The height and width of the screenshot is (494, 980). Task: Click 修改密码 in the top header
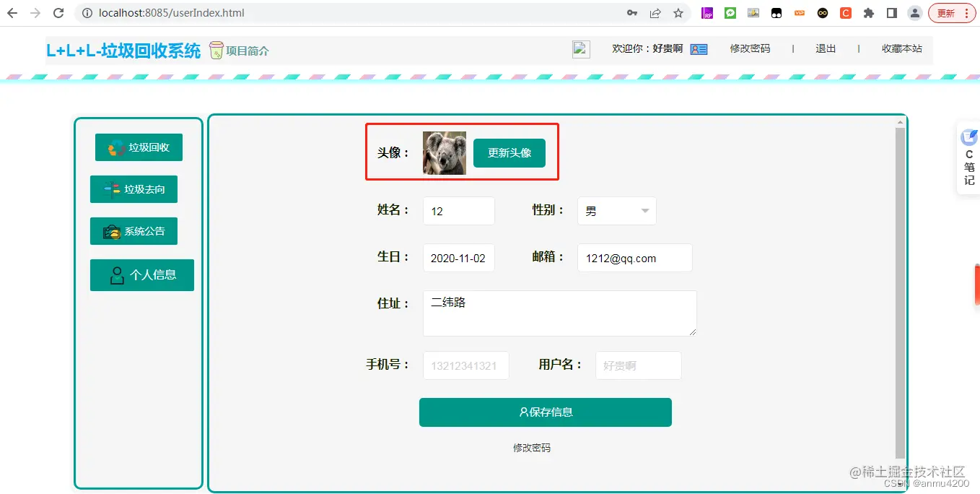pos(750,48)
